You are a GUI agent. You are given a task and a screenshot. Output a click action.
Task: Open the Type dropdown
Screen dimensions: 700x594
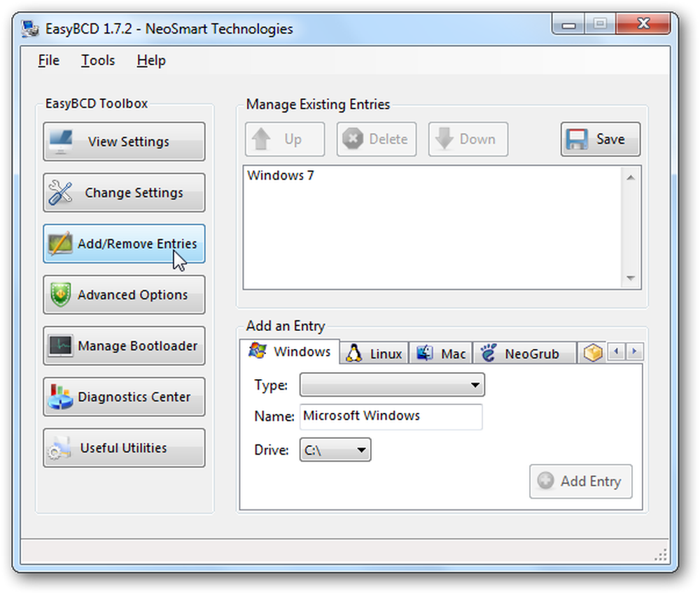point(392,385)
